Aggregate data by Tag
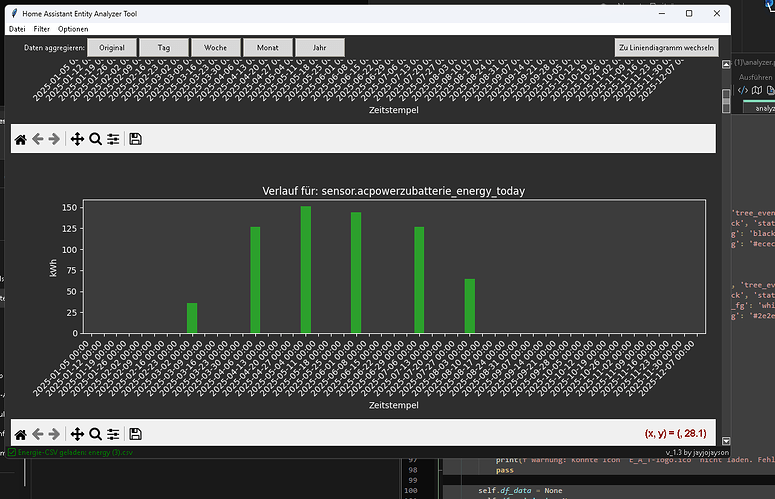The width and height of the screenshot is (775, 499). [x=164, y=47]
